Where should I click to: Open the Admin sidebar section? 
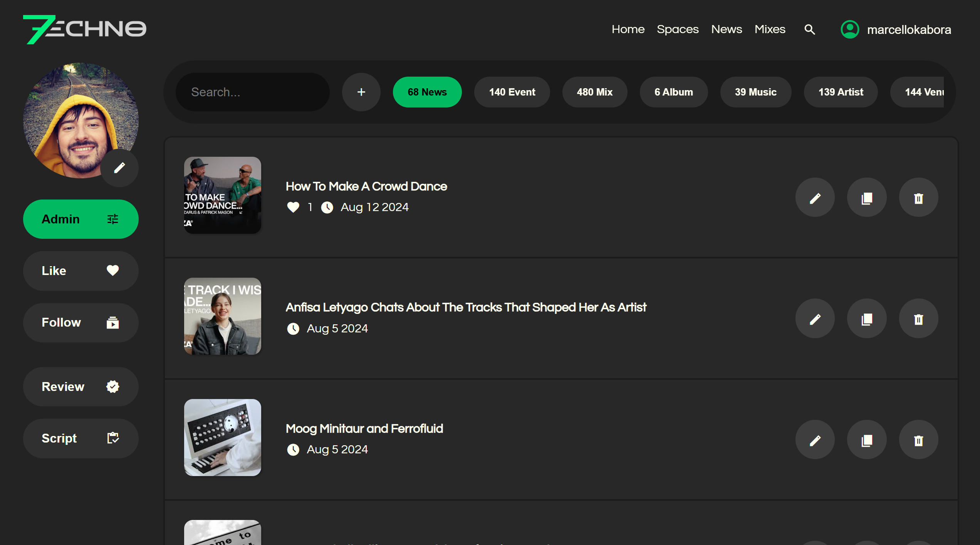click(x=81, y=219)
